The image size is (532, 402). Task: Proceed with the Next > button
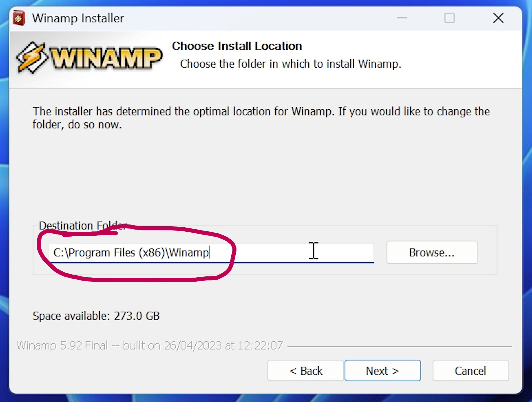tap(383, 371)
